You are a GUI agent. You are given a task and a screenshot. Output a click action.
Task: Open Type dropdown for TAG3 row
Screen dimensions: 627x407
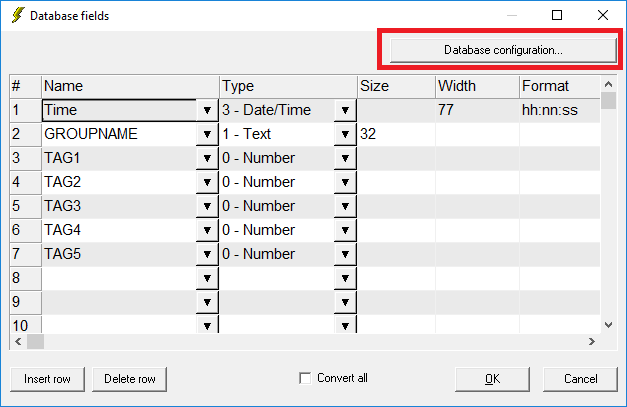pyautogui.click(x=345, y=206)
